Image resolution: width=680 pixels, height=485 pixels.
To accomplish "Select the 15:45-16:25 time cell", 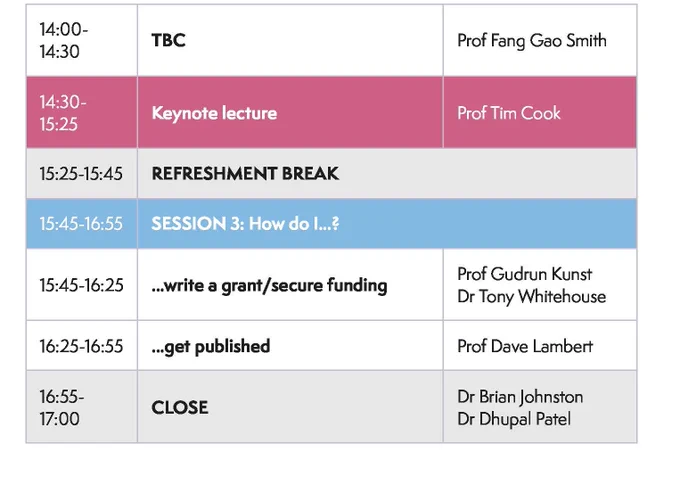I will pos(81,285).
